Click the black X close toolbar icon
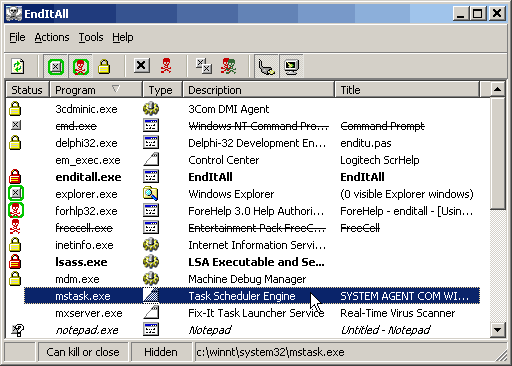The width and height of the screenshot is (512, 366). [142, 65]
